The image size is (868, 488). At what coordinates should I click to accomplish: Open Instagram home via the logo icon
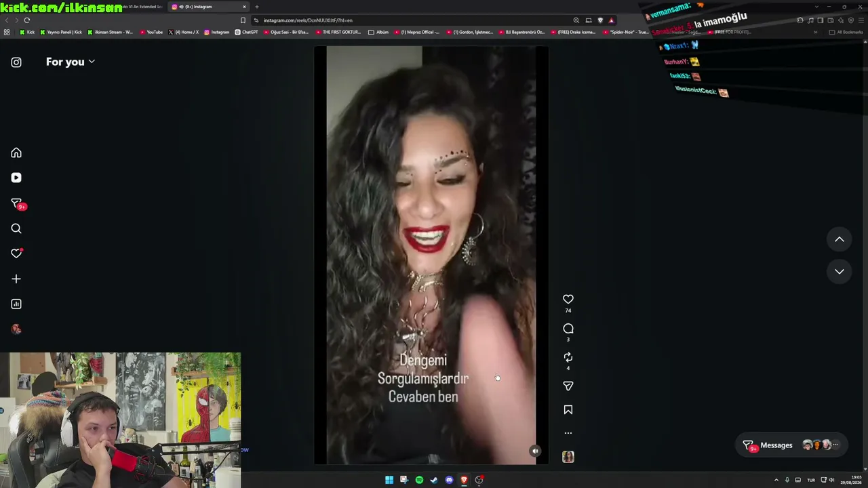(16, 62)
